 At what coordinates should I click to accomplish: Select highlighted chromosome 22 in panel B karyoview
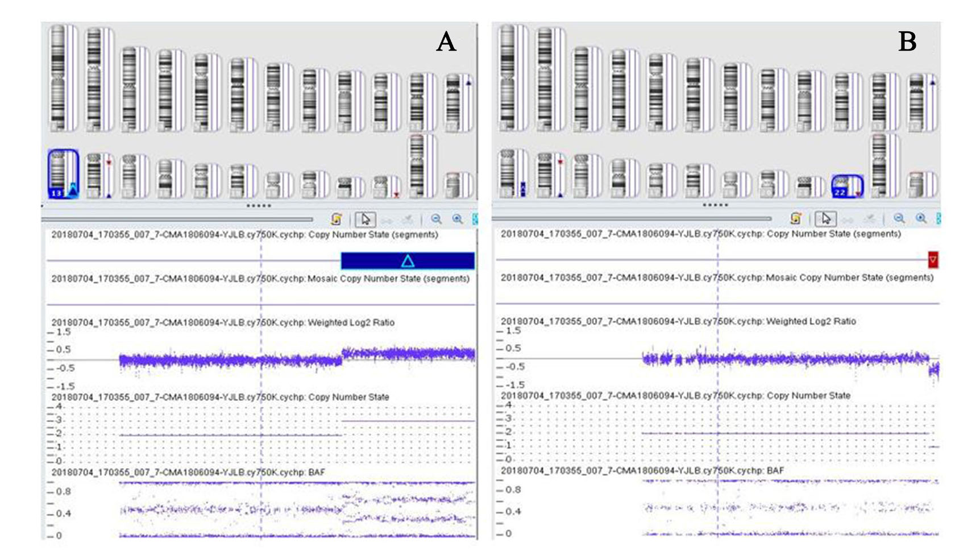[x=846, y=187]
